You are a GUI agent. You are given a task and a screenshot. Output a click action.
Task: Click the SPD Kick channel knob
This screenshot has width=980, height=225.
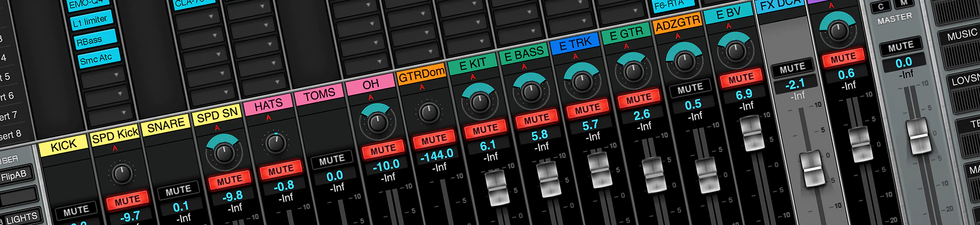pos(121,174)
